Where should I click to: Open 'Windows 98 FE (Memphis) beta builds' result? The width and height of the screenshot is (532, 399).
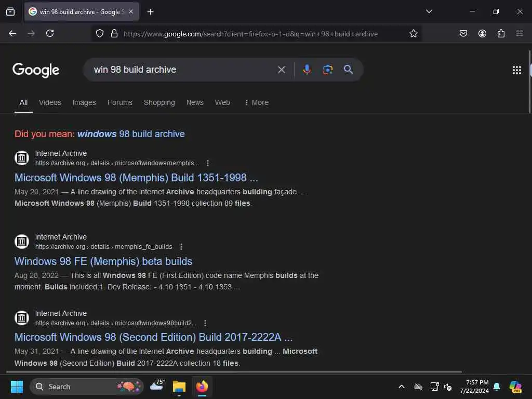coord(103,261)
